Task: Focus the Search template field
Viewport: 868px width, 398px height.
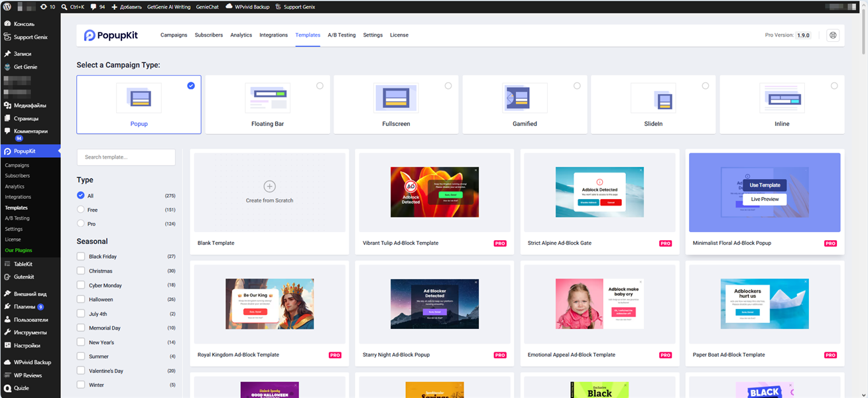Action: coord(126,157)
